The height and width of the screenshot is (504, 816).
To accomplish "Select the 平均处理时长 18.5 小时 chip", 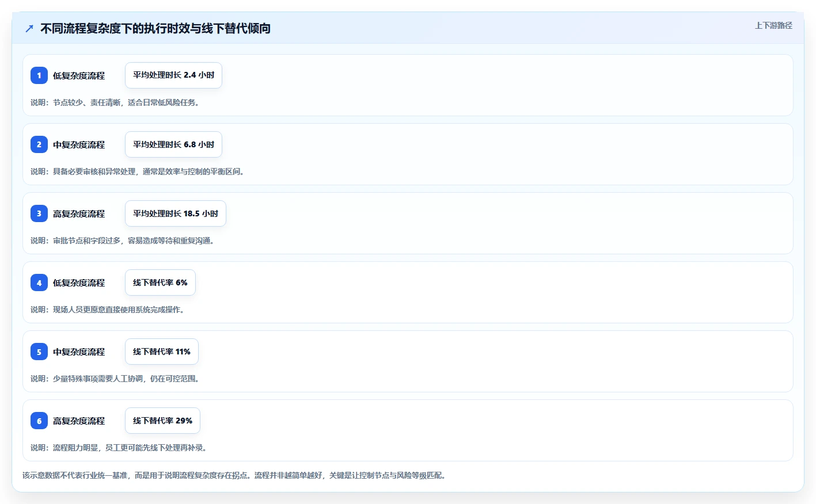I will (x=176, y=213).
